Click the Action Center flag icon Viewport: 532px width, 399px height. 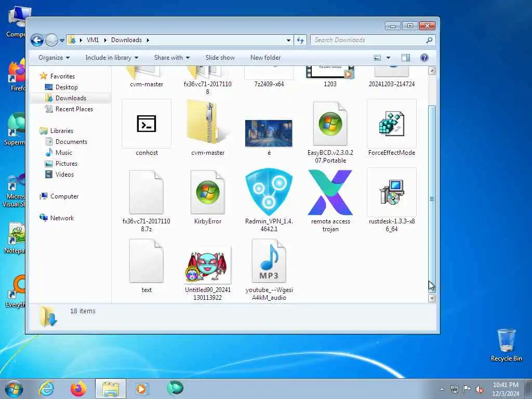(467, 389)
